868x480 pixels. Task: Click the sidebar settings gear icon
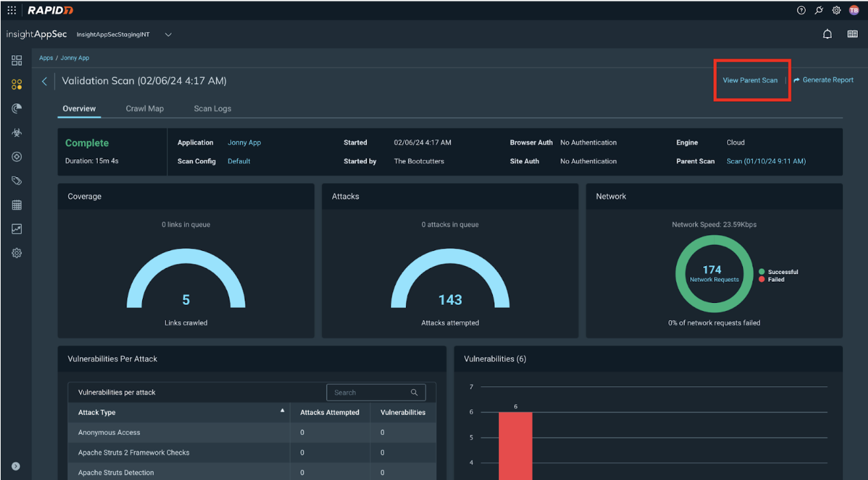[x=17, y=253]
